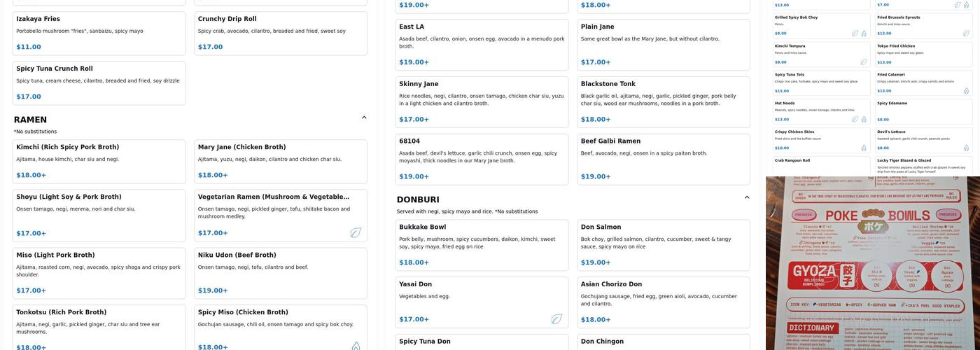Click the leaf icon on Kimchi Tempura
980x350 pixels.
[x=864, y=62]
